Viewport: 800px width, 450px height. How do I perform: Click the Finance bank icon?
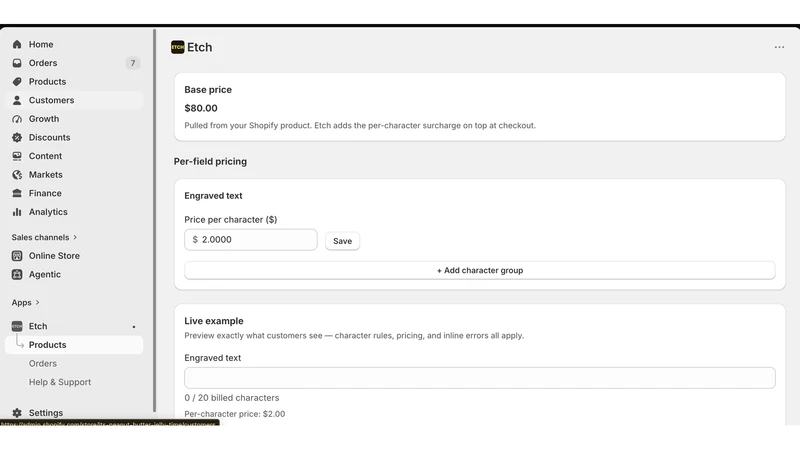[17, 193]
